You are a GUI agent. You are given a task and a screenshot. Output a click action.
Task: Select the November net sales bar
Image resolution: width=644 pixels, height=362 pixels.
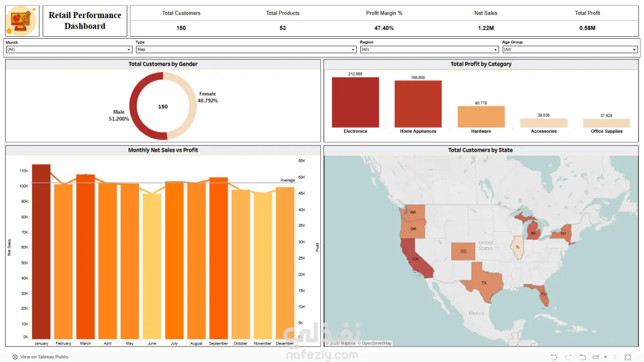point(263,266)
